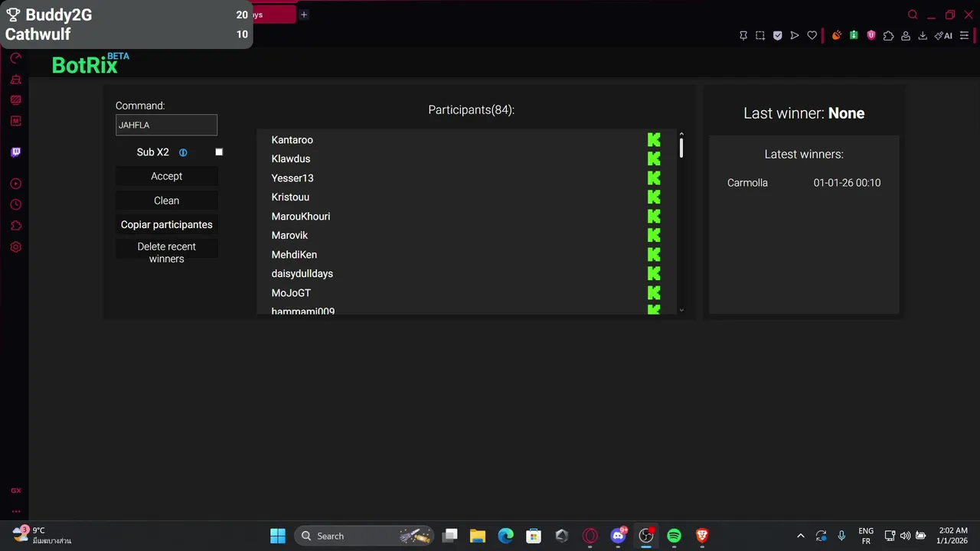The width and height of the screenshot is (980, 551).
Task: Open the profile account icon in toolbar
Action: click(x=906, y=35)
